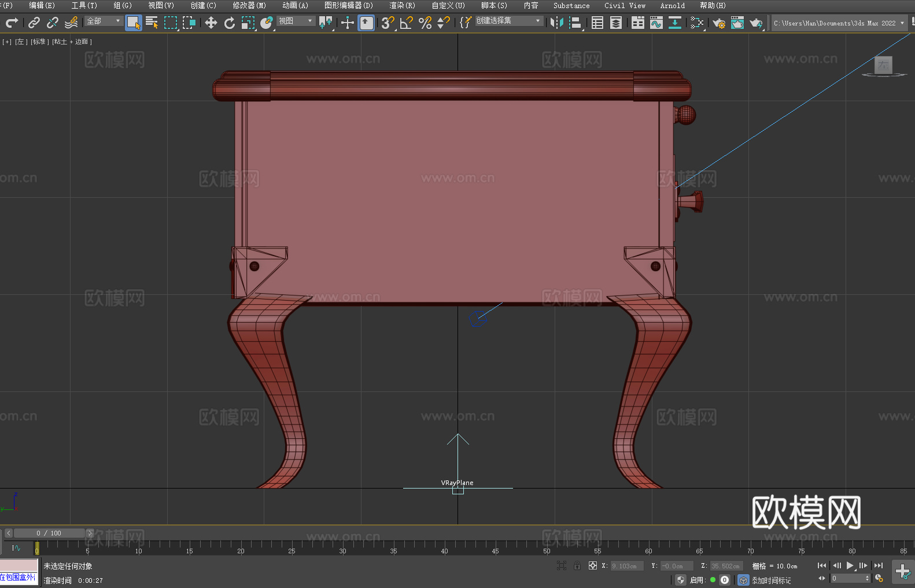Click Use Pivot Point Center icon

click(326, 23)
